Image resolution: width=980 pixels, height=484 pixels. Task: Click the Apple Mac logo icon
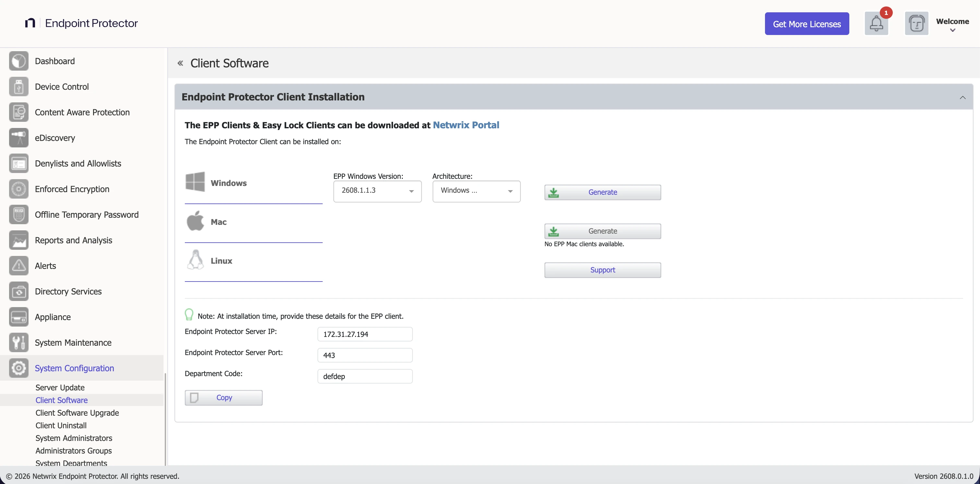tap(195, 221)
